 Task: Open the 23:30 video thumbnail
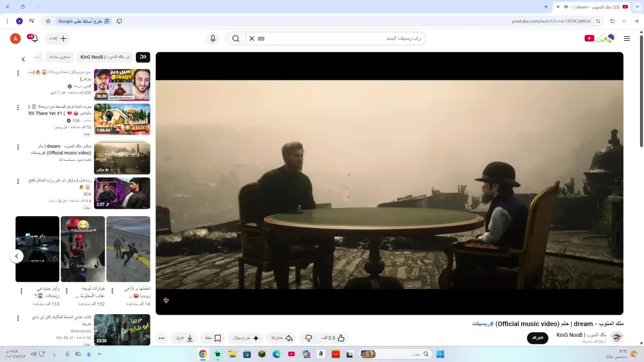(122, 330)
